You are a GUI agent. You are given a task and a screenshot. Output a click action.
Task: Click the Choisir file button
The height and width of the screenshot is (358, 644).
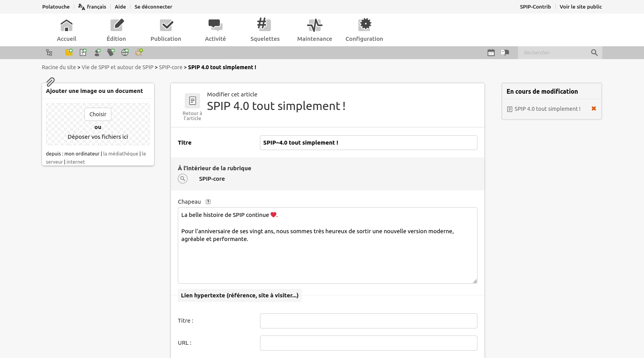click(98, 114)
